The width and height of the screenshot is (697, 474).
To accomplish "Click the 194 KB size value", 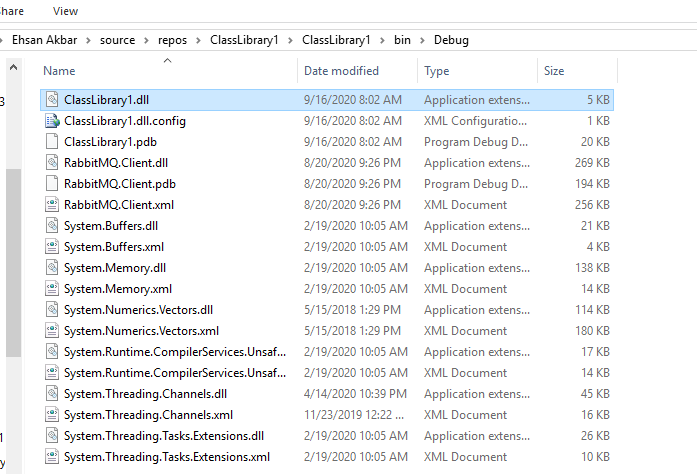I will pos(592,183).
